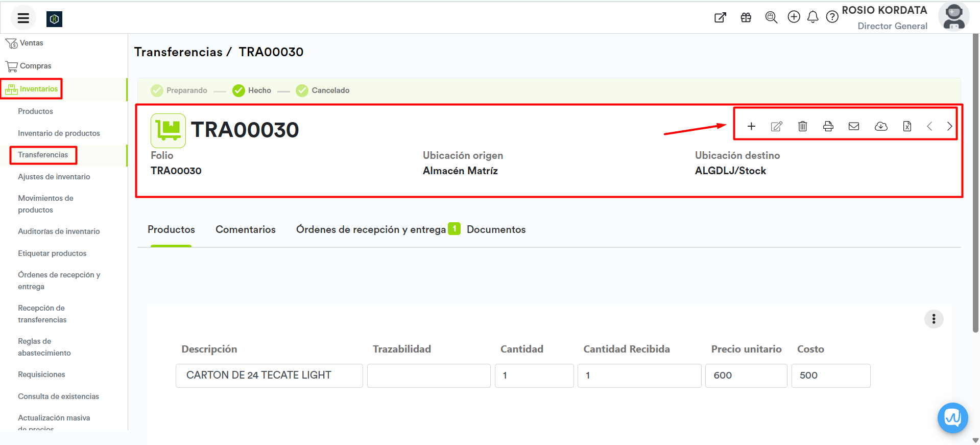980x445 pixels.
Task: Click Transferencias breadcrumb link
Action: pos(178,52)
